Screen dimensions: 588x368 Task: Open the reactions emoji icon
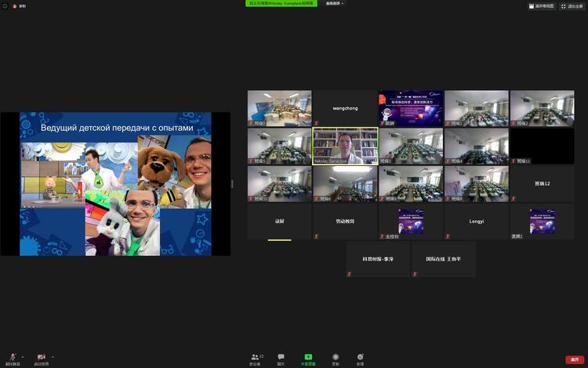click(x=360, y=357)
